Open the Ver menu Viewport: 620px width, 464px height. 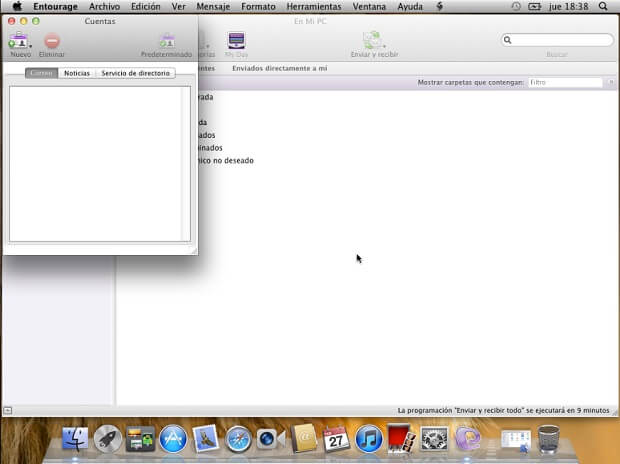[178, 6]
